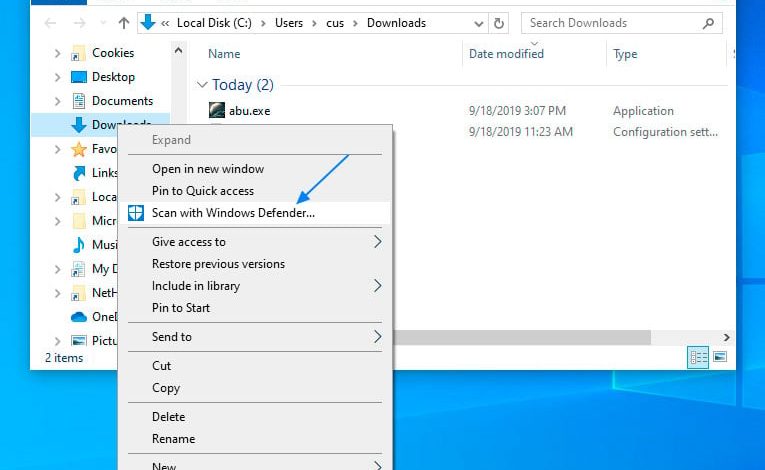Sort by Type column header
Screen dimensions: 765x470
[x=625, y=54]
